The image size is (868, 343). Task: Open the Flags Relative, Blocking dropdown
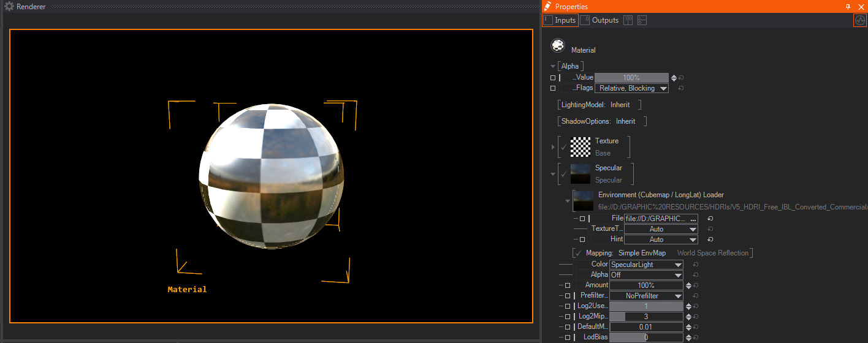click(631, 88)
